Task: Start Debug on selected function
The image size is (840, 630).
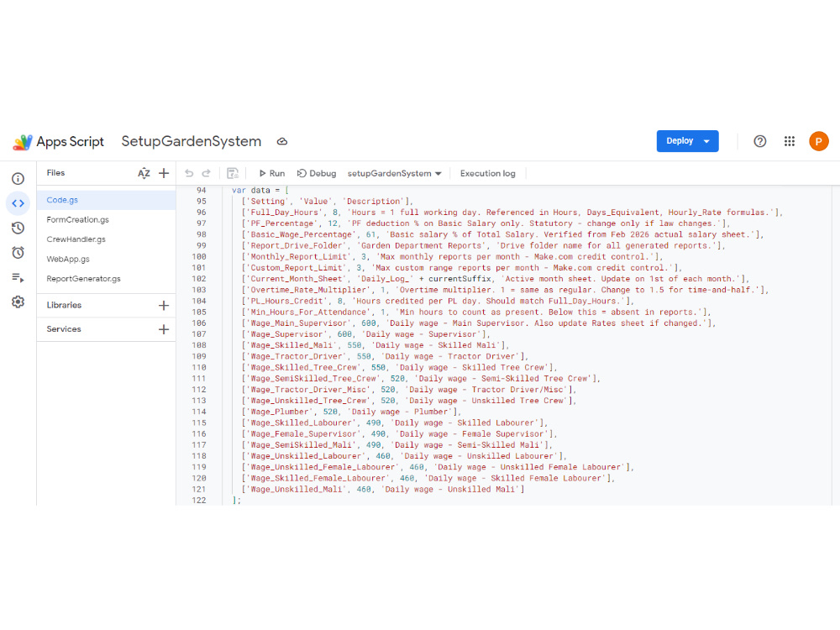Action: point(317,174)
